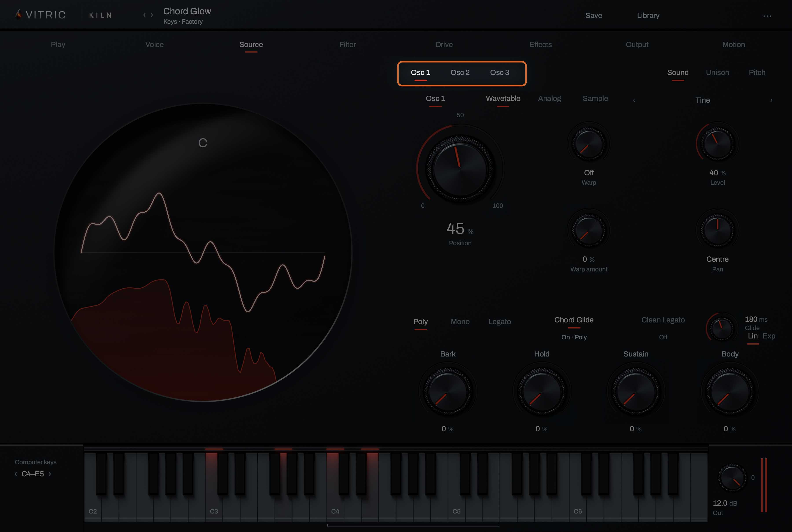Switch to the Unison sub-tab

click(717, 73)
